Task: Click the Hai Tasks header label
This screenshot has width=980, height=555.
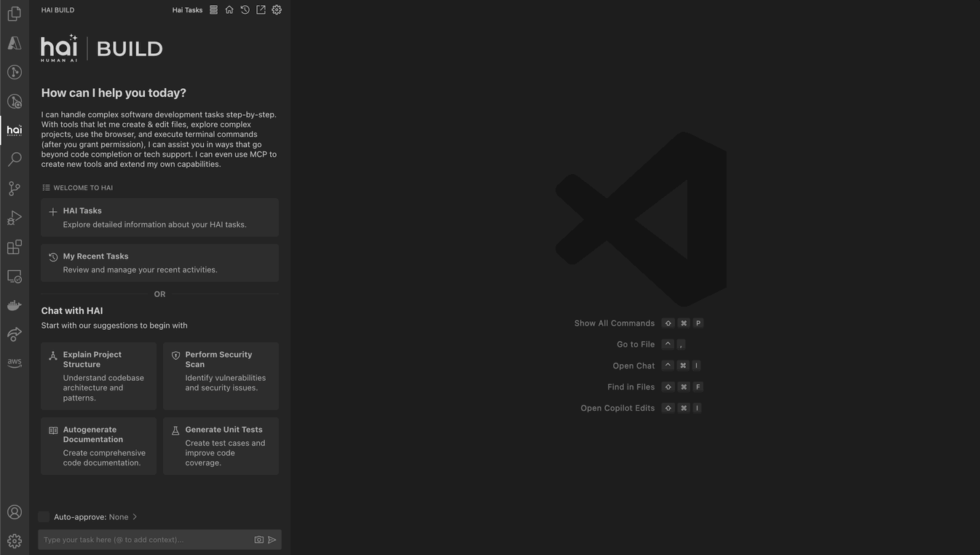Action: (187, 10)
